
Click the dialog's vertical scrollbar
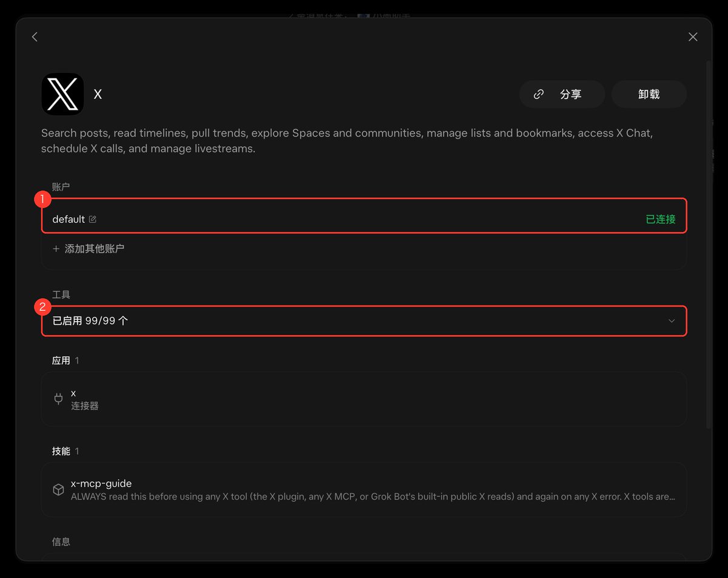(x=708, y=245)
